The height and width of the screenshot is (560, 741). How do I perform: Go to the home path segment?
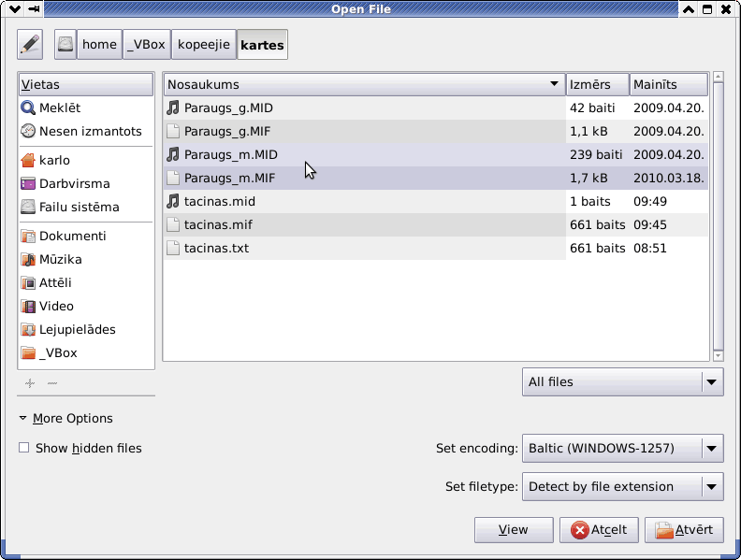coord(99,44)
